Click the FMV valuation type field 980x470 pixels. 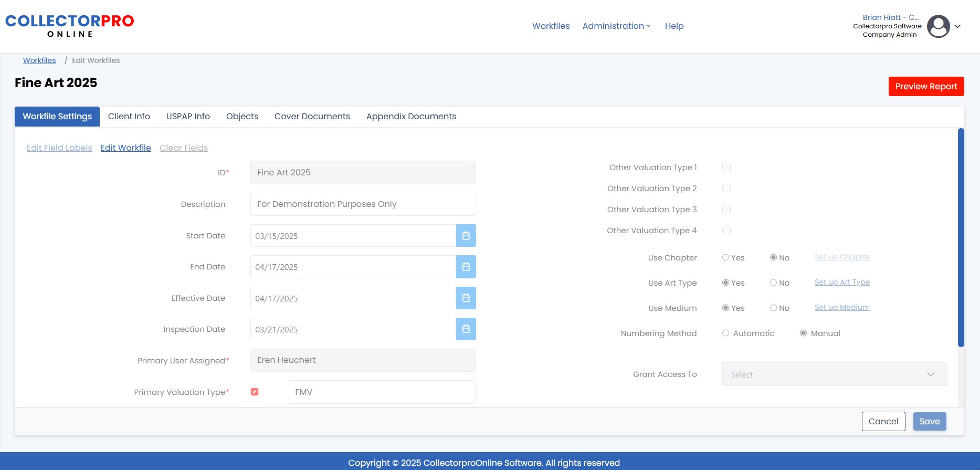(x=382, y=392)
